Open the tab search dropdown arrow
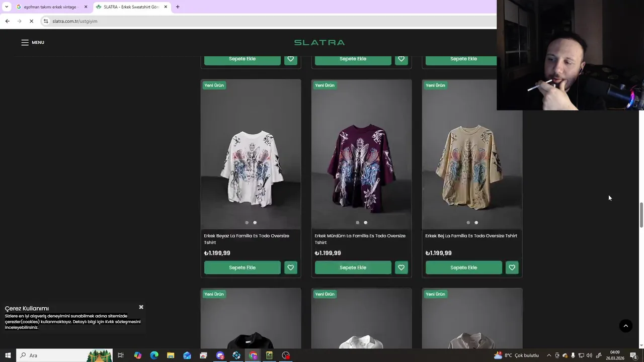Image resolution: width=644 pixels, height=362 pixels. click(x=7, y=7)
